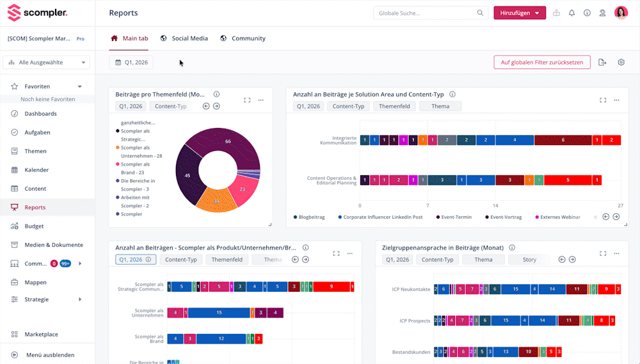Screen dimensions: 640x364
Task: Collapse the Favoriten section
Action: [x=80, y=86]
